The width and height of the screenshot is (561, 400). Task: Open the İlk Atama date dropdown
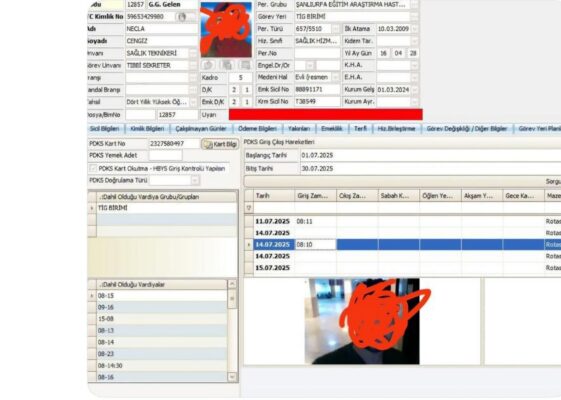click(x=415, y=29)
